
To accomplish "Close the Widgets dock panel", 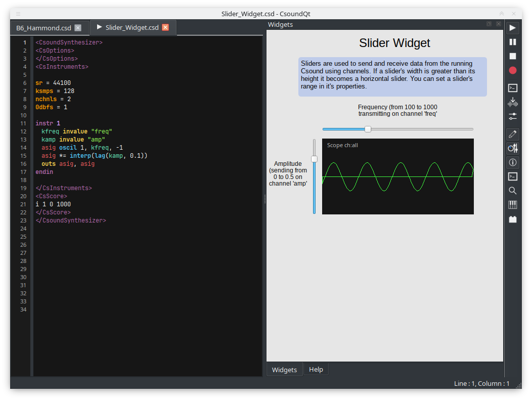I will coord(499,24).
